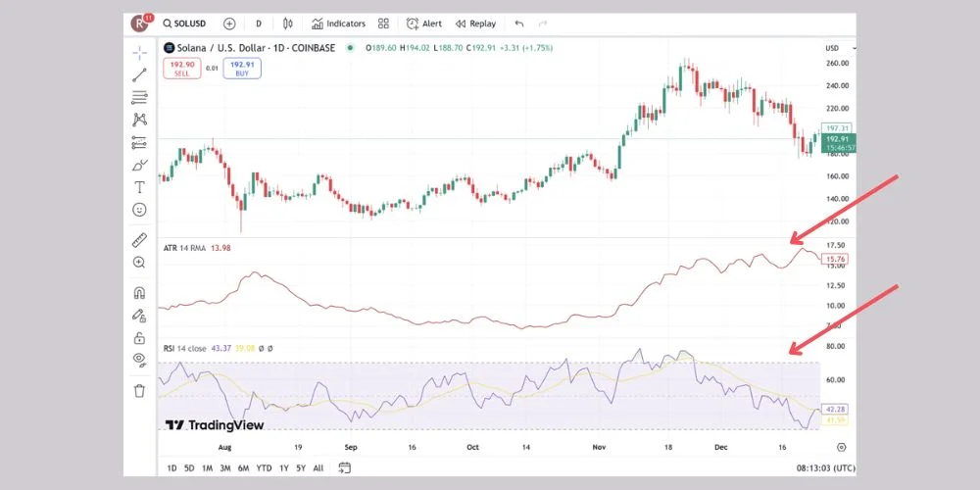Toggle stay in drawing mode pencil-lock

click(139, 316)
